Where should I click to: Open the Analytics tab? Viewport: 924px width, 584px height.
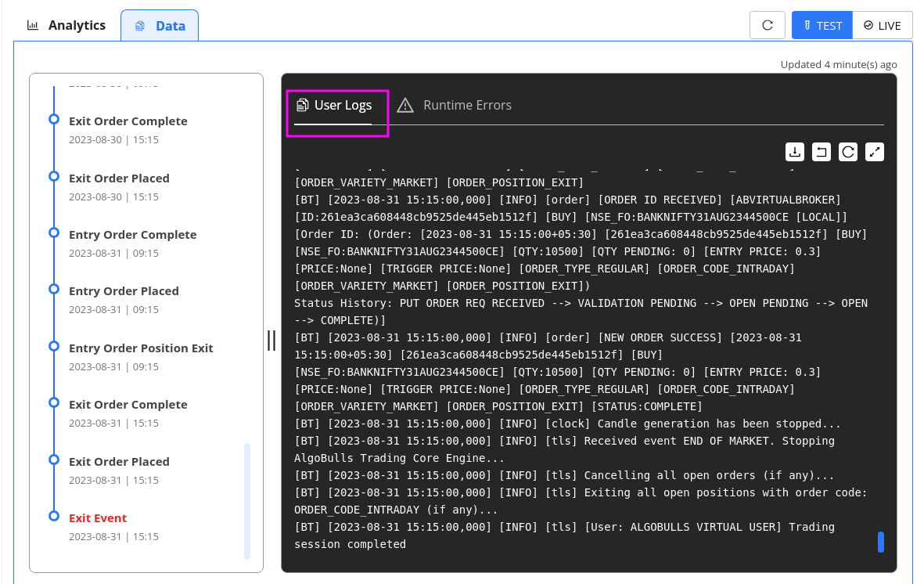pyautogui.click(x=66, y=25)
